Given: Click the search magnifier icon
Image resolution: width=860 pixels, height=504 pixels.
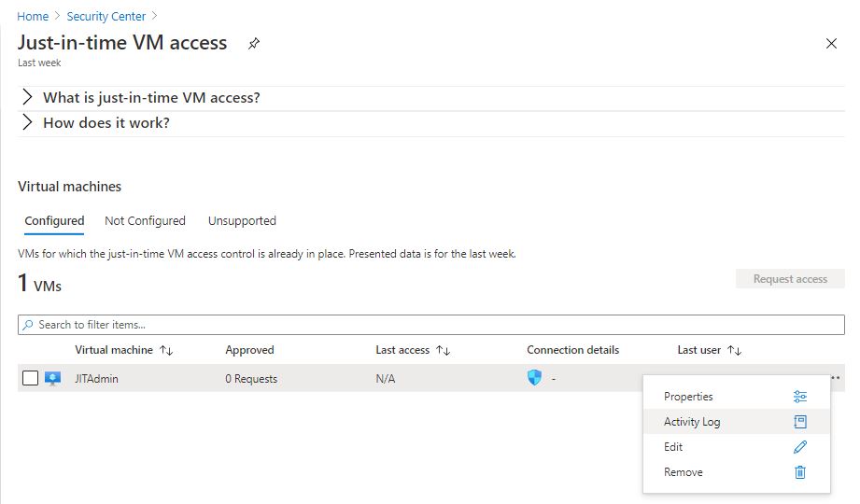Looking at the screenshot, I should pos(28,325).
